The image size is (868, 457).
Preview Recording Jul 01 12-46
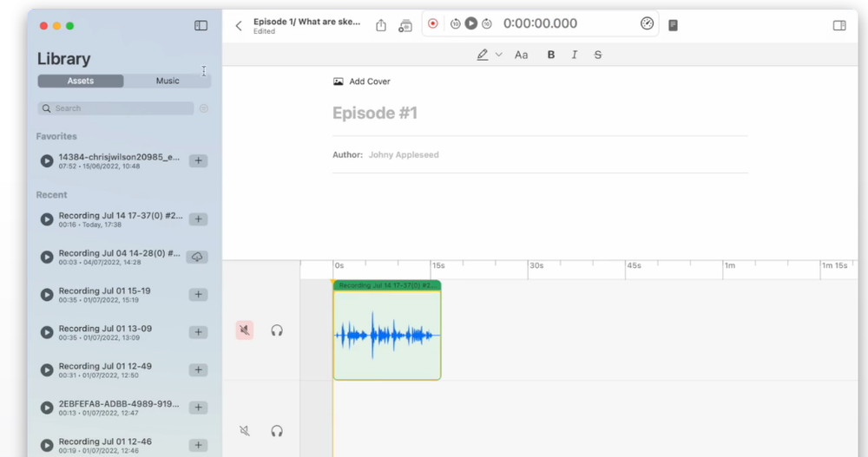pyautogui.click(x=47, y=446)
